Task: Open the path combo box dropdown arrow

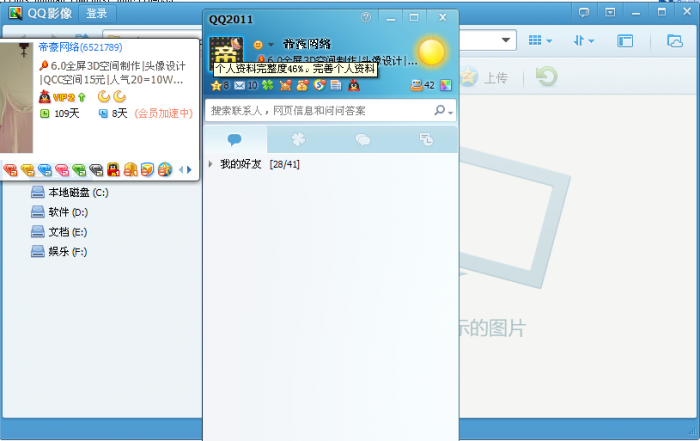Action: point(506,40)
